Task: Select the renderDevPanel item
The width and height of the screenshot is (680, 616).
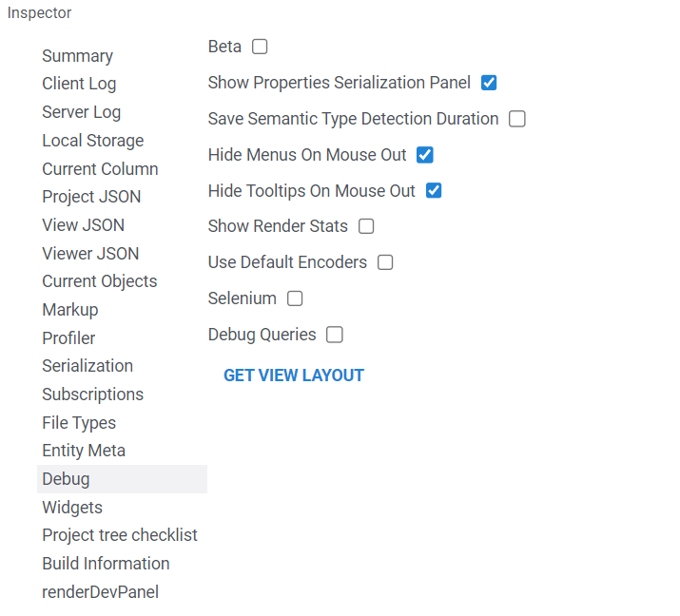Action: coord(100,592)
